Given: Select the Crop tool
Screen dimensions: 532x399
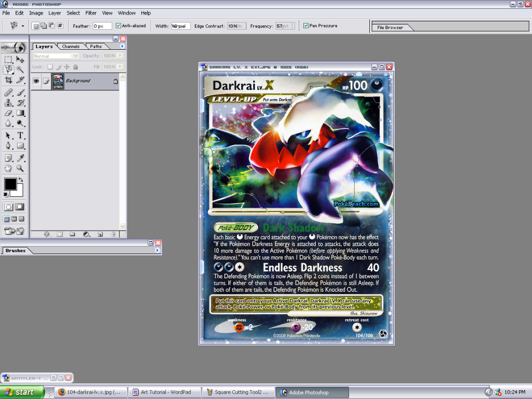Looking at the screenshot, I should tap(8, 80).
